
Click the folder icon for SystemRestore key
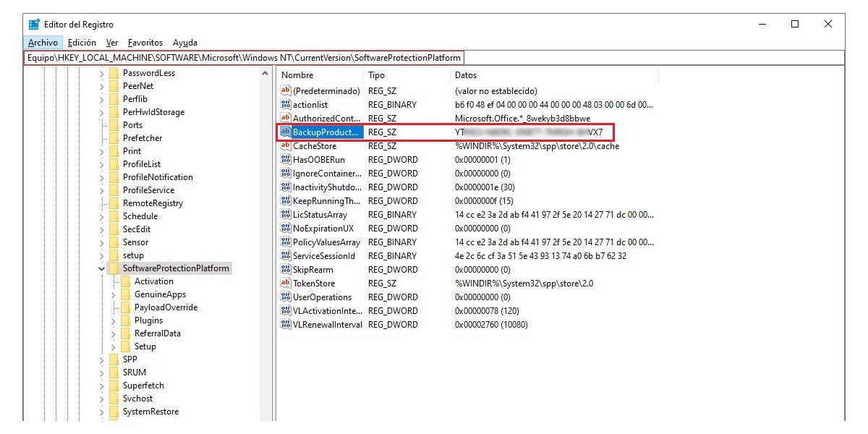[x=114, y=412]
